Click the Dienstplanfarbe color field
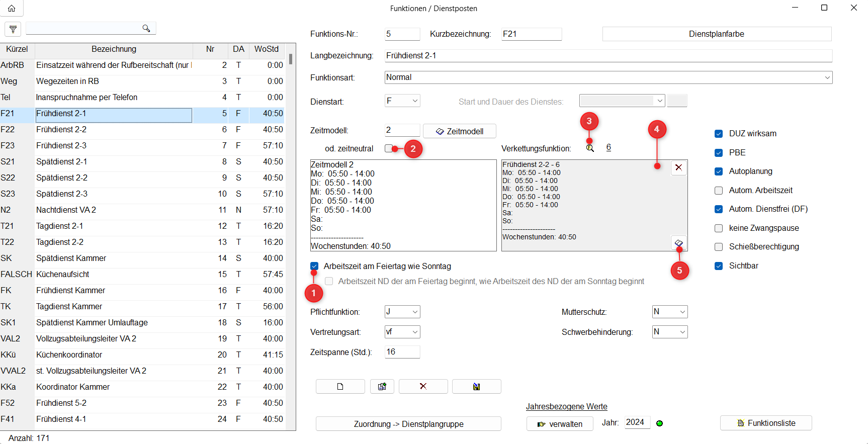 point(716,34)
